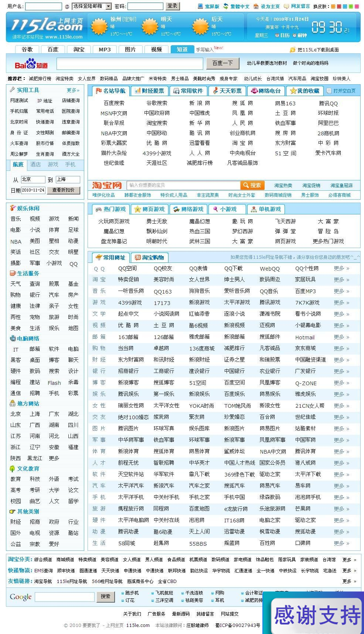Open the 网络电台 tab
364x634 pixels.
pos(266,91)
